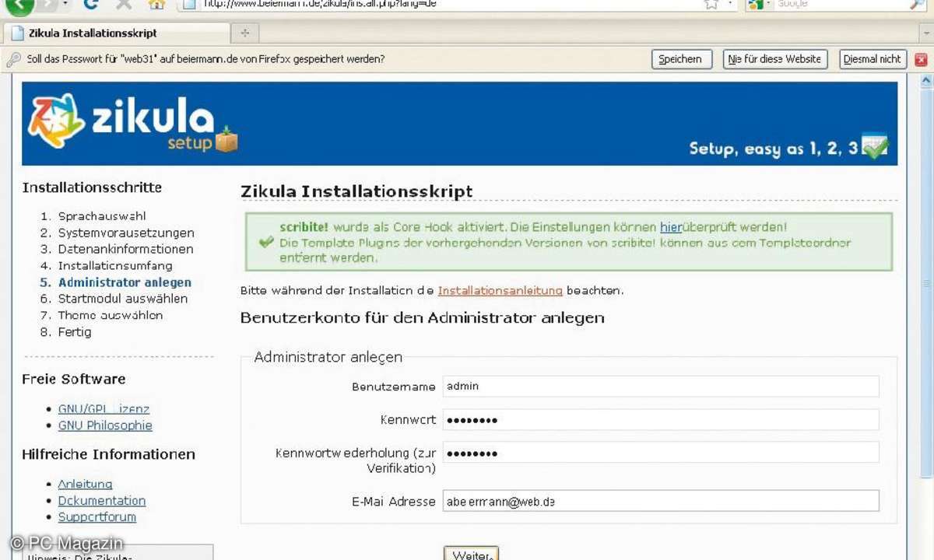Dismiss the password notification bar
This screenshot has width=934, height=560.
(x=922, y=59)
